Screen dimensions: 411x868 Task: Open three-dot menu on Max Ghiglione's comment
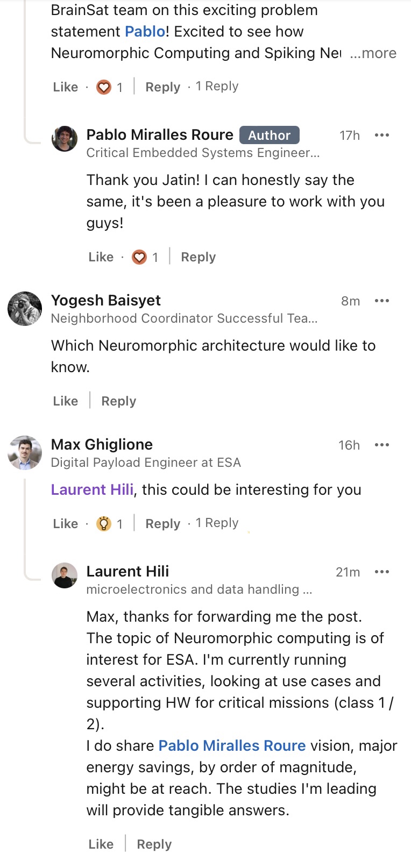click(x=381, y=445)
